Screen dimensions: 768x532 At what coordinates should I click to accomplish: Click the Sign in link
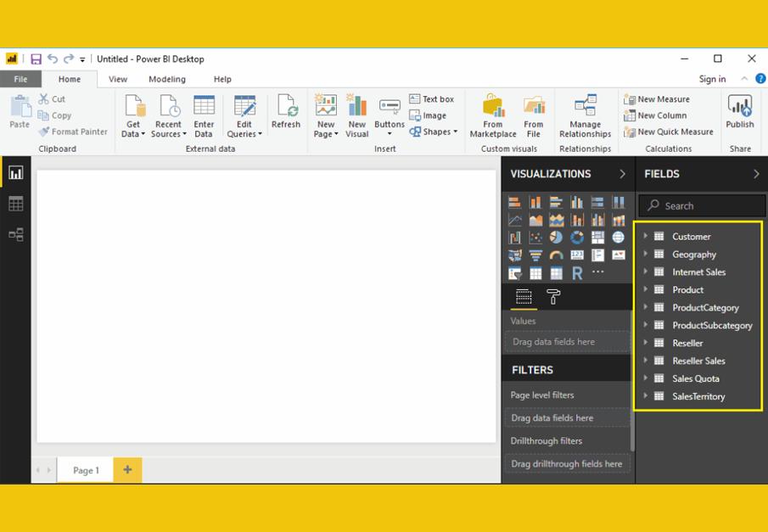[712, 79]
